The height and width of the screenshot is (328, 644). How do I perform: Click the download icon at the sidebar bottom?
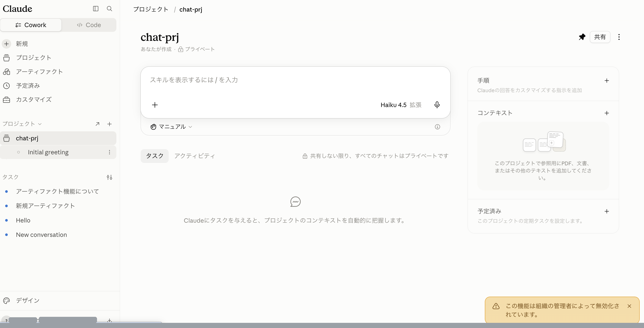click(x=109, y=320)
